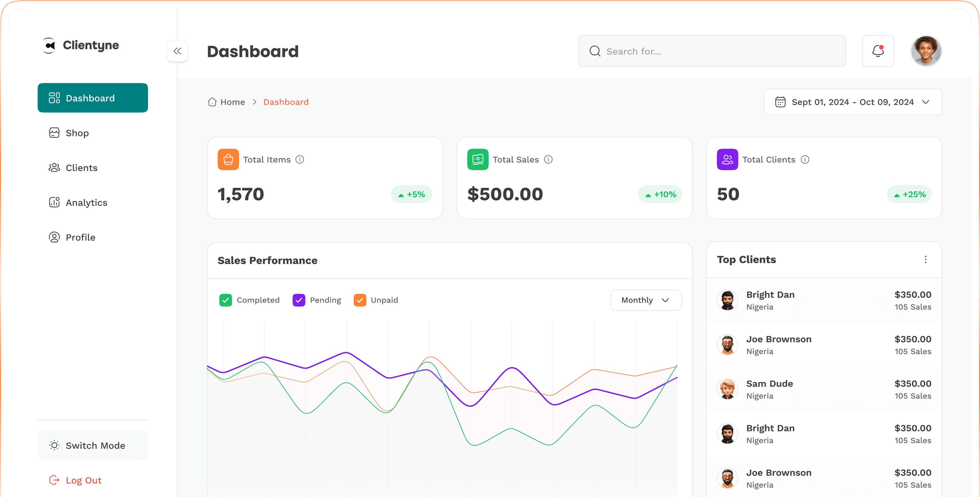Open the Top Clients options menu
This screenshot has height=497, width=980.
tap(926, 260)
